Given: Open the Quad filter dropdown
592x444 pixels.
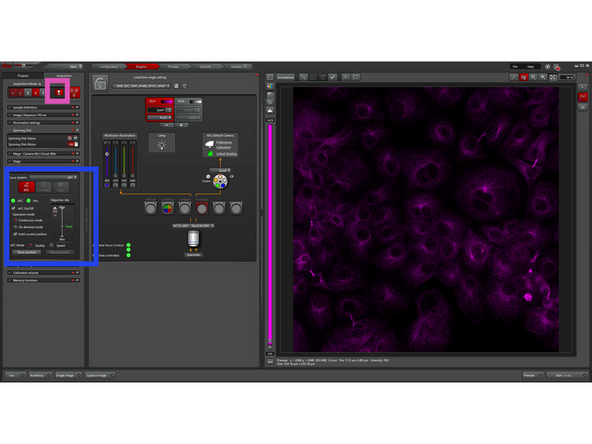Looking at the screenshot, I should (x=220, y=170).
